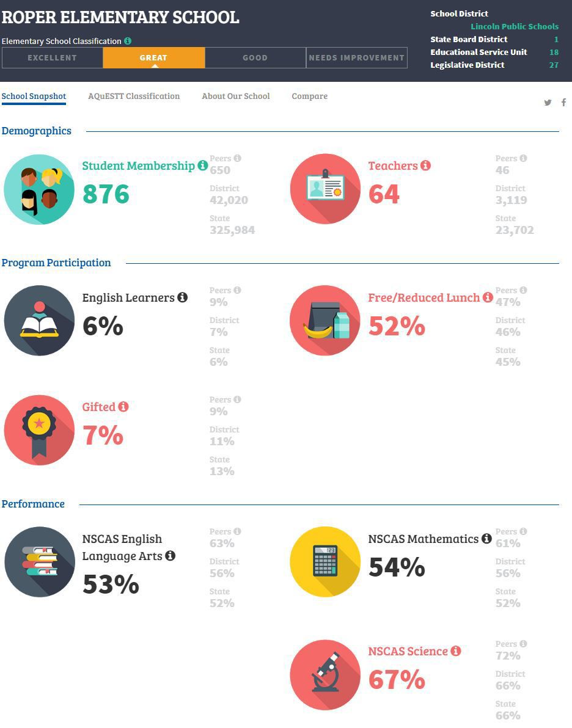Click the English Learners info icon
Image resolution: width=572 pixels, height=728 pixels.
pyautogui.click(x=183, y=297)
